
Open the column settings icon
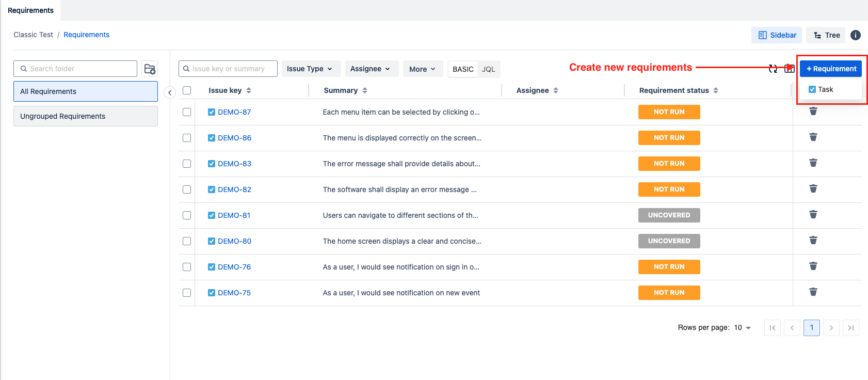pyautogui.click(x=789, y=69)
